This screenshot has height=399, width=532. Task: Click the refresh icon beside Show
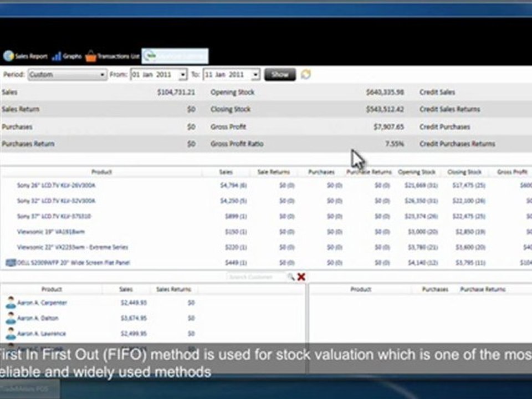tap(306, 74)
